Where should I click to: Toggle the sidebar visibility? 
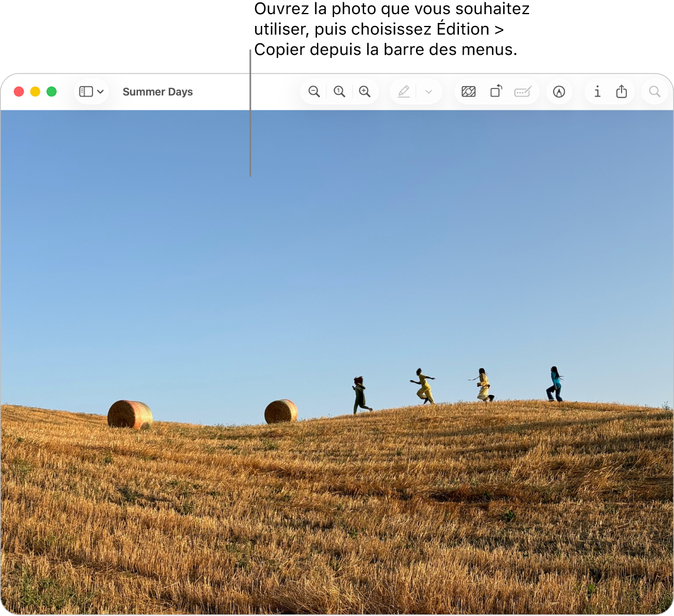(87, 91)
